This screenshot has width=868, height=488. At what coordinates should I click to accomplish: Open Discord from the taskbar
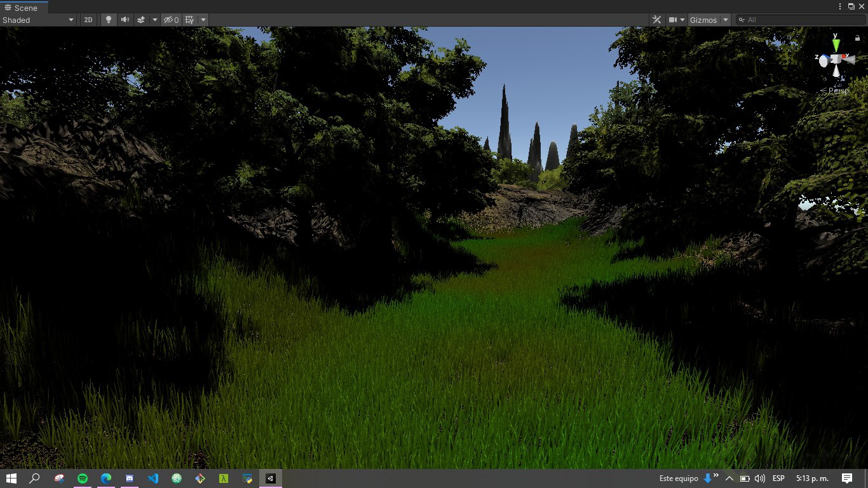point(130,478)
